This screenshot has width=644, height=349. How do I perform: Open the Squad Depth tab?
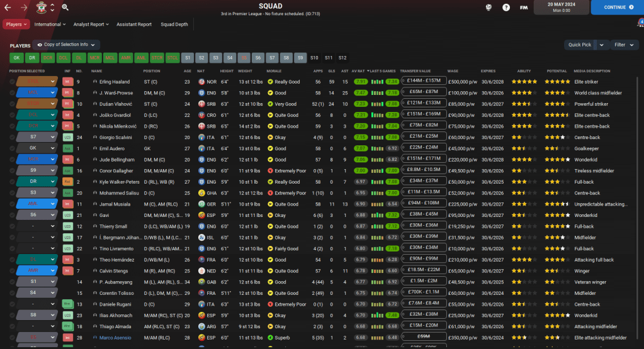click(174, 25)
